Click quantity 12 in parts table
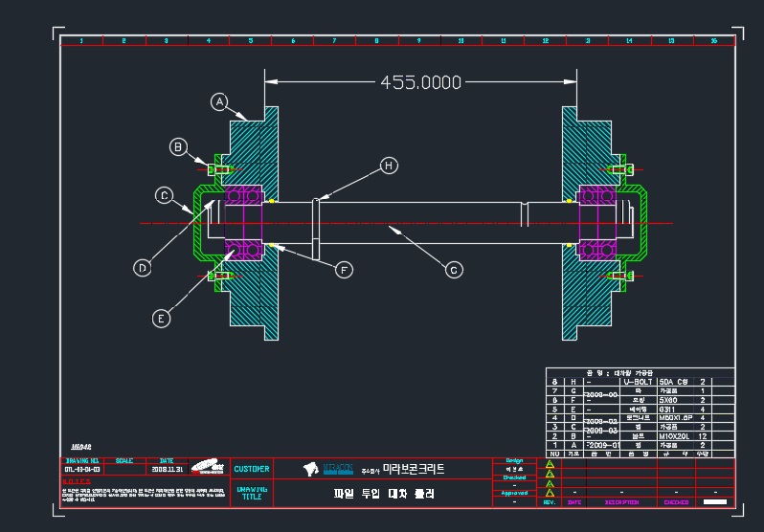Screen dimensions: 764x532 click(x=703, y=436)
